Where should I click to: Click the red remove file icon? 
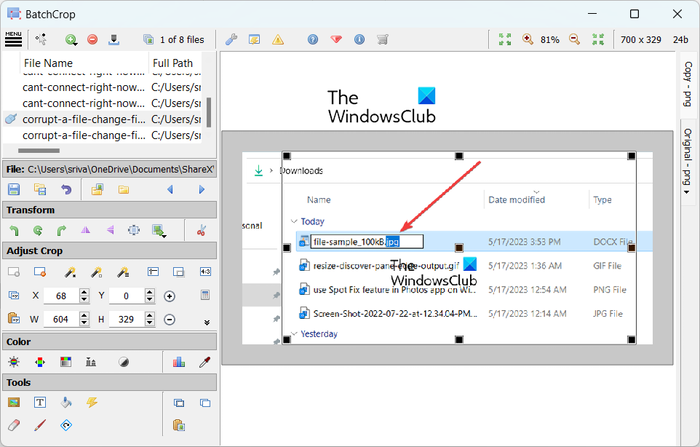coord(92,40)
